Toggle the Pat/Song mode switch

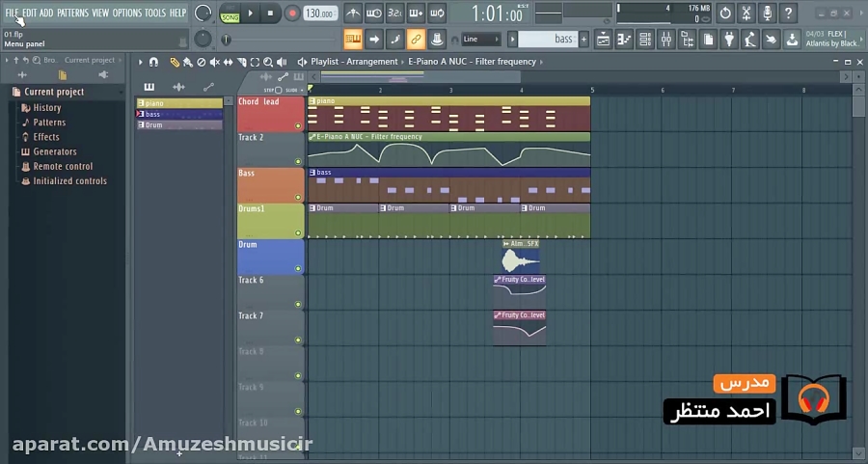coord(230,14)
